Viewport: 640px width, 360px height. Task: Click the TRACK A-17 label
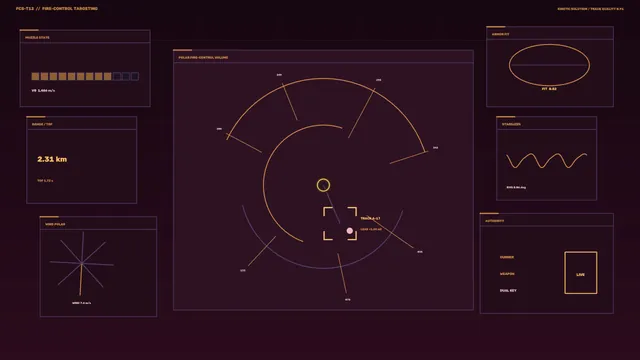370,218
